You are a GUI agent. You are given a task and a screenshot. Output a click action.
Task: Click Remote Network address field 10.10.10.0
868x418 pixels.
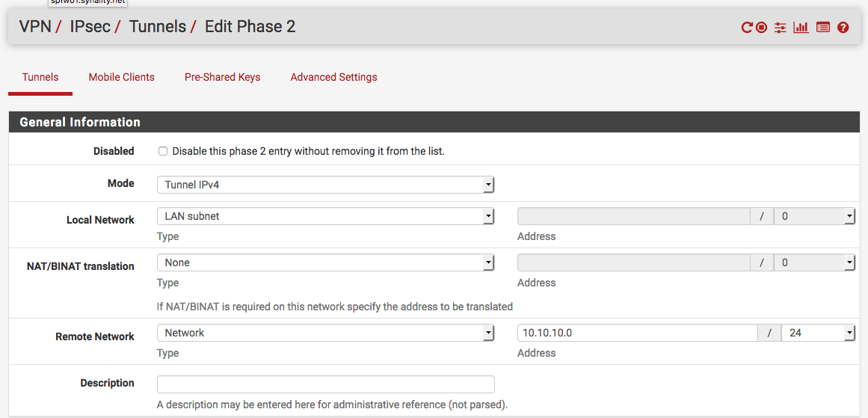point(637,333)
